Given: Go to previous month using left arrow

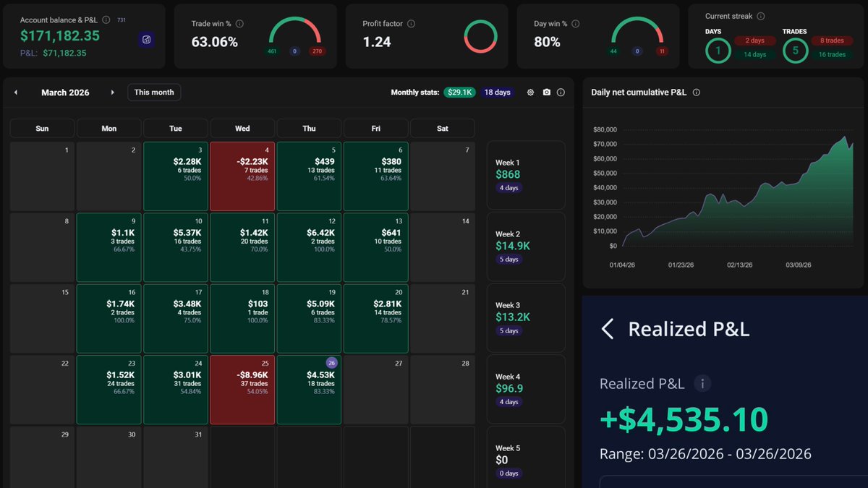Looking at the screenshot, I should 16,93.
